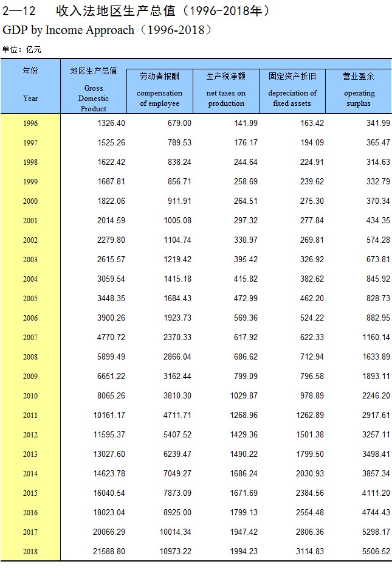This screenshot has width=392, height=581.
Task: Click GDP value 14623.78
Action: click(109, 473)
